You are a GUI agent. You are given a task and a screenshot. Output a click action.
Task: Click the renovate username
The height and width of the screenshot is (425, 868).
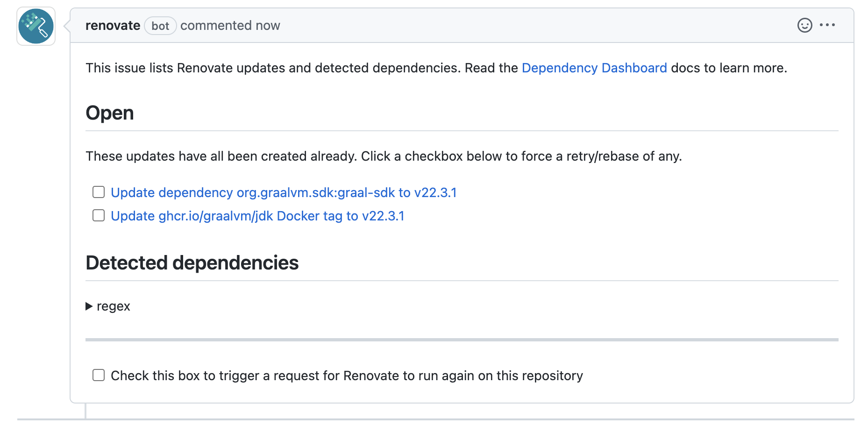coord(113,26)
